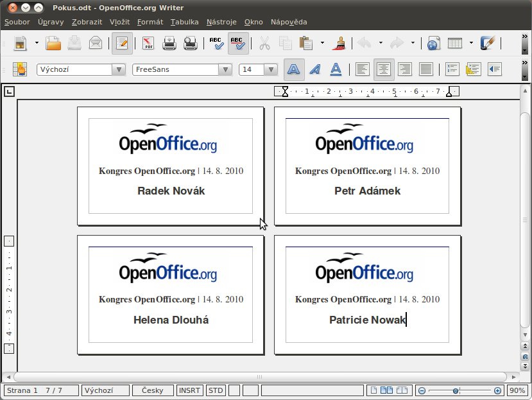Expand the paragraph style list
The width and height of the screenshot is (532, 400).
click(119, 69)
